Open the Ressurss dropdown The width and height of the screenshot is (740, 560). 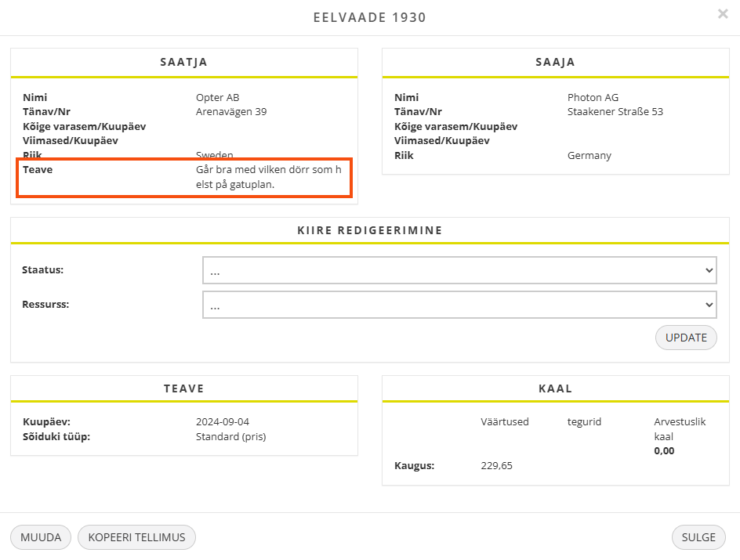459,305
